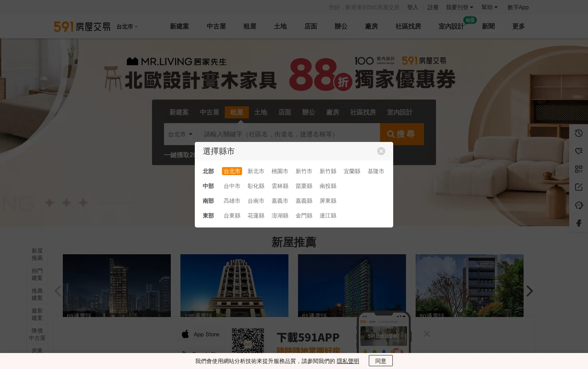Open browsing history icon in right sidebar
Image resolution: width=588 pixels, height=369 pixels.
pos(578,133)
